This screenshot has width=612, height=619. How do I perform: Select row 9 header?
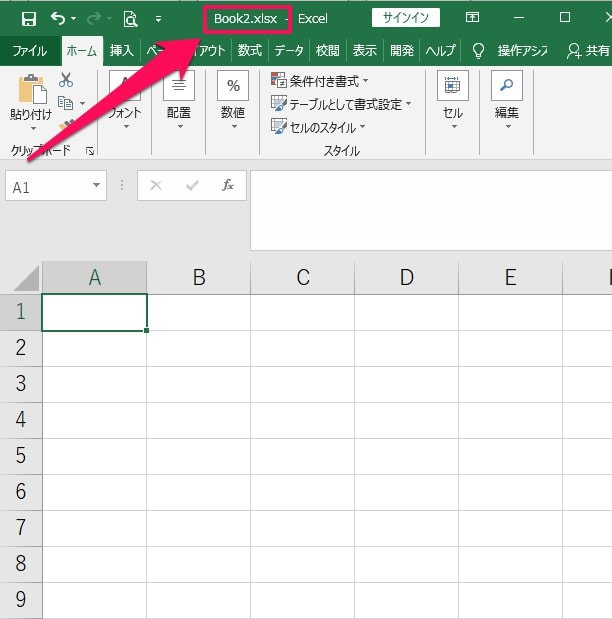click(21, 600)
